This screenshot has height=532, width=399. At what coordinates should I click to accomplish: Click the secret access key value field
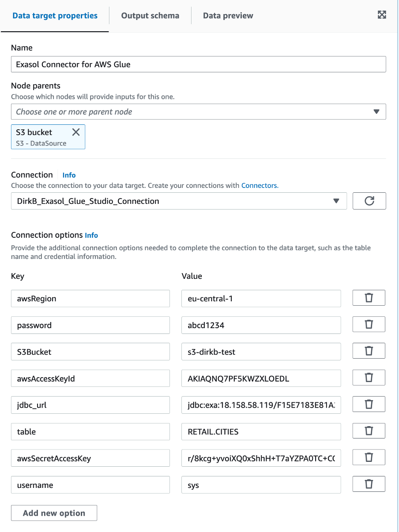261,458
